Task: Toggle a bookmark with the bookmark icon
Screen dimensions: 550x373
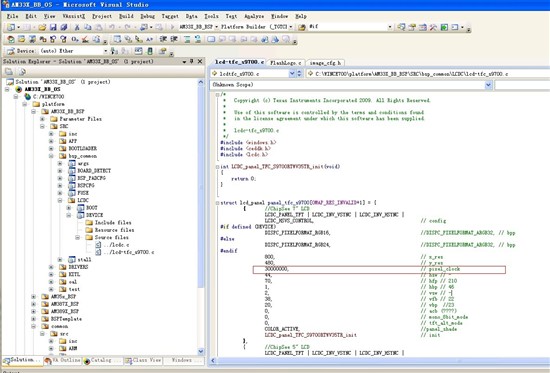Action: click(211, 39)
